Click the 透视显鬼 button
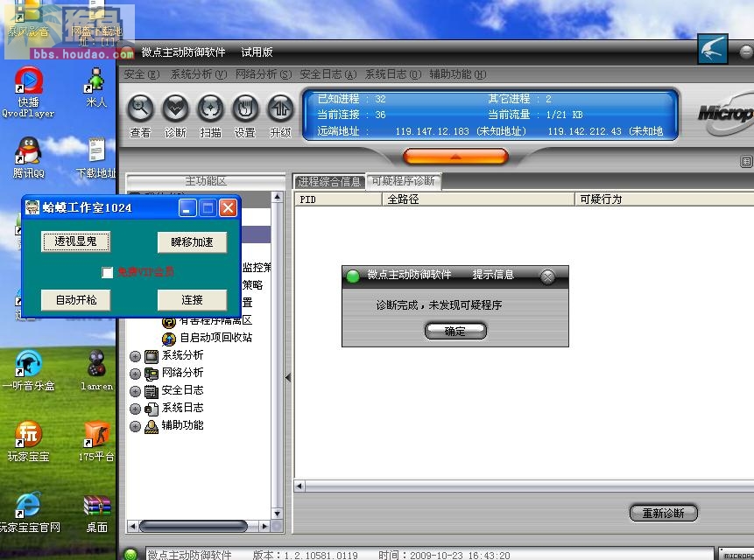 point(75,241)
